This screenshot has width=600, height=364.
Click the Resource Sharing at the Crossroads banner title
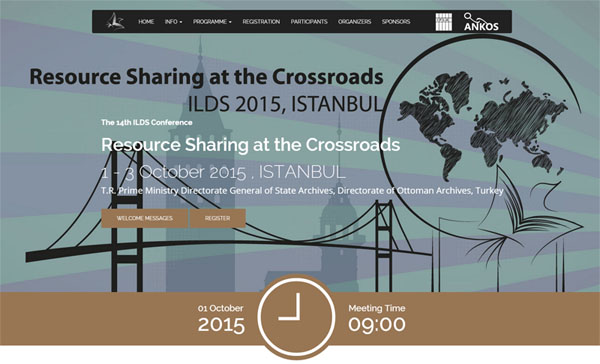point(206,76)
